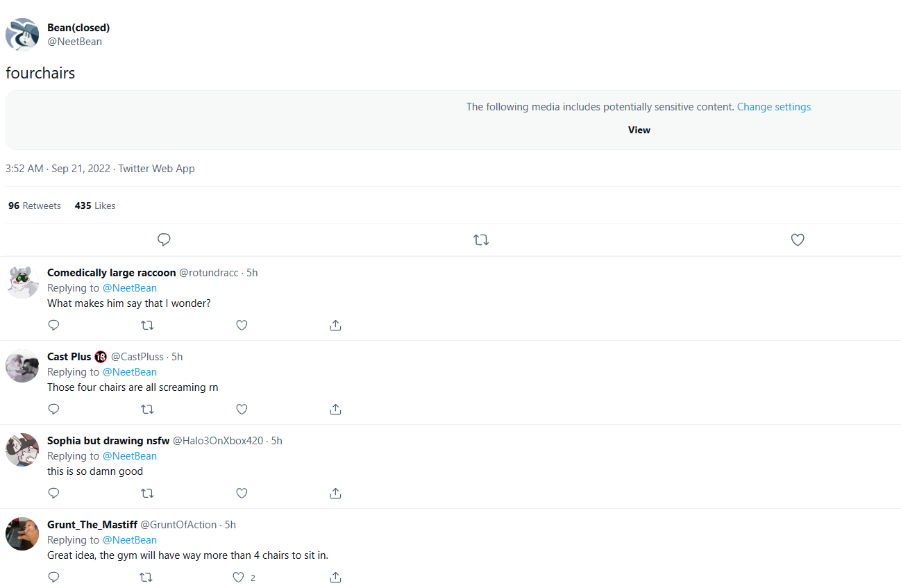Open the 96 Retweets list

click(x=35, y=205)
